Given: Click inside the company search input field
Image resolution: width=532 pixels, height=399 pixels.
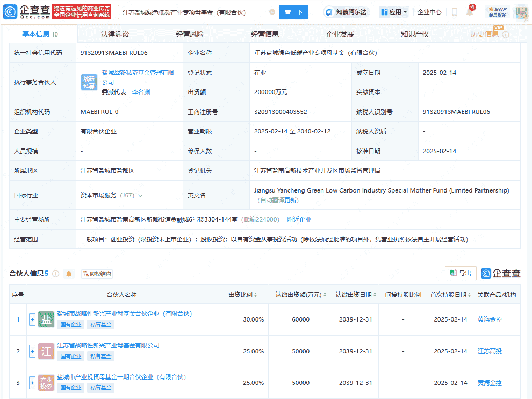Looking at the screenshot, I should coord(193,11).
